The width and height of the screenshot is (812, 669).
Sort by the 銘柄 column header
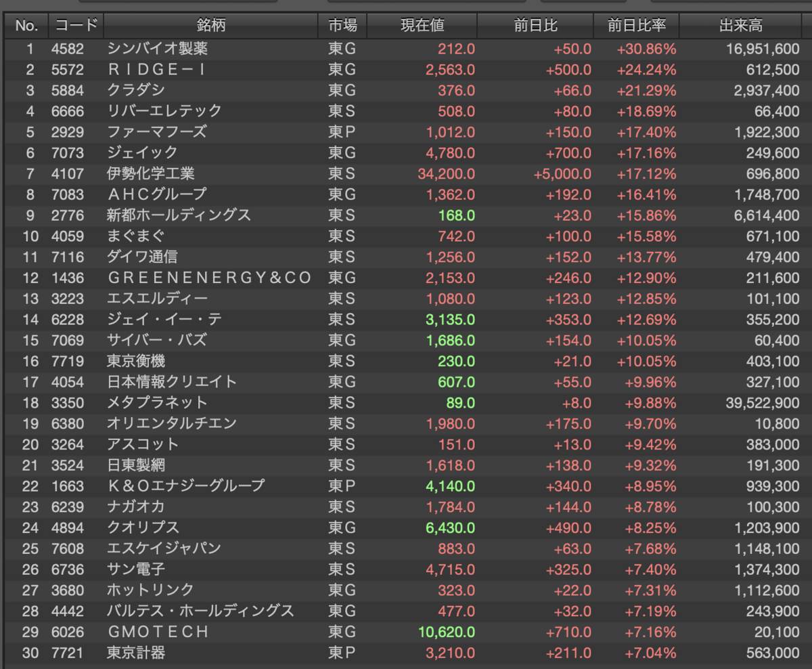point(211,26)
